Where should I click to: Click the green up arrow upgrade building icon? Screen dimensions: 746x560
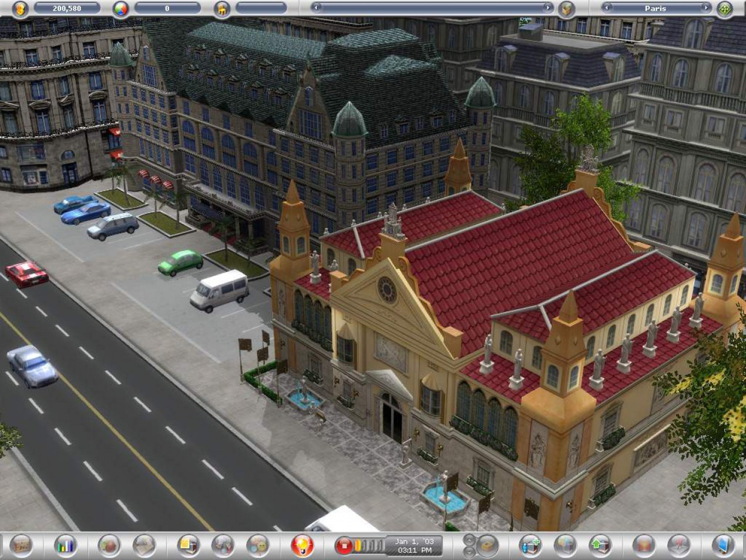tap(600, 546)
